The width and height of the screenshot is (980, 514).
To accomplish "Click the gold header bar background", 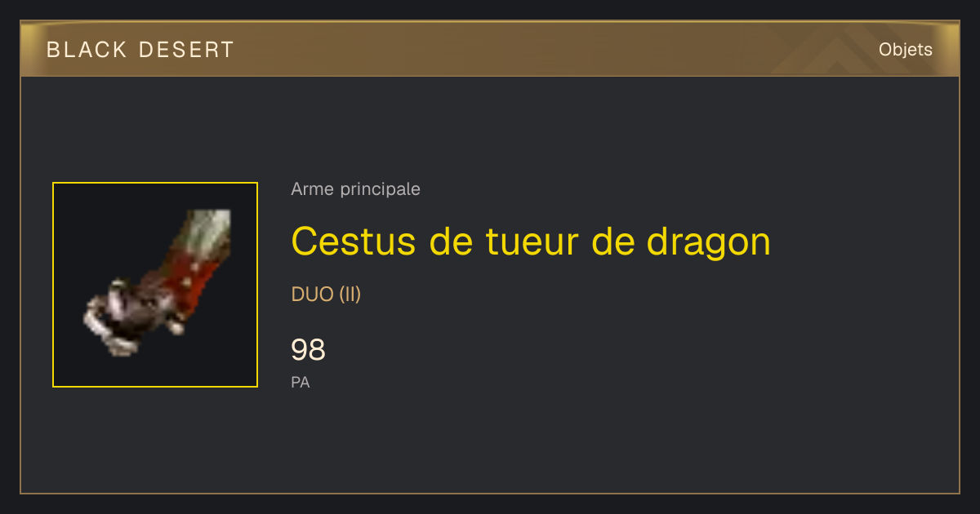I will click(490, 50).
